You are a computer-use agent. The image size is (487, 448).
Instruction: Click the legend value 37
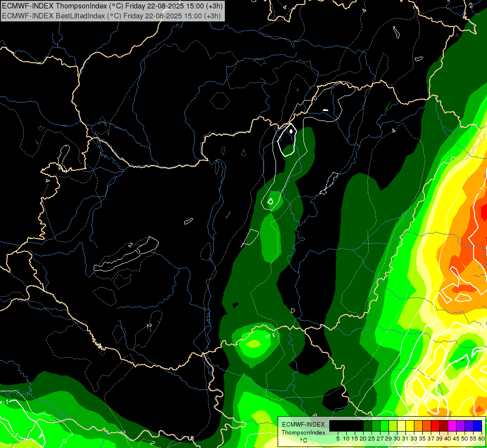[x=431, y=439]
